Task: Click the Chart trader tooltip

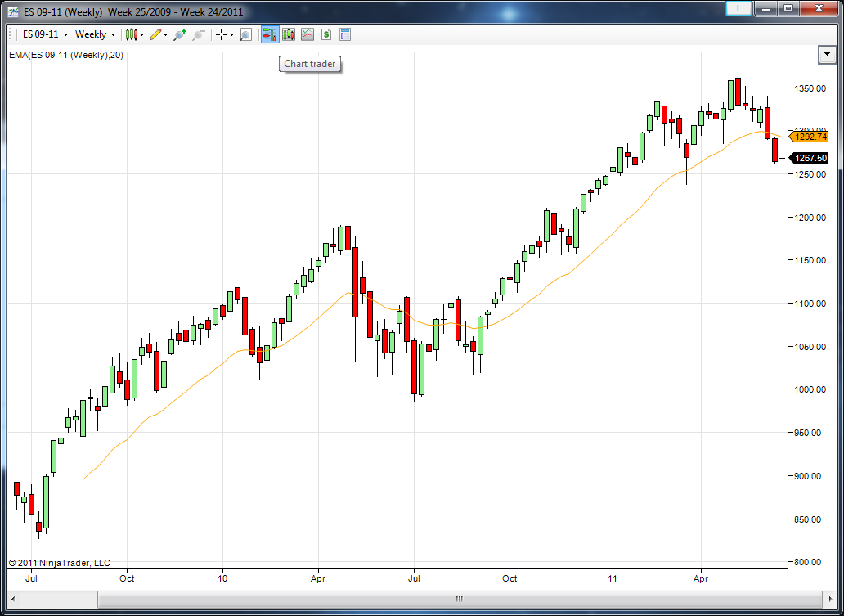Action: click(310, 64)
